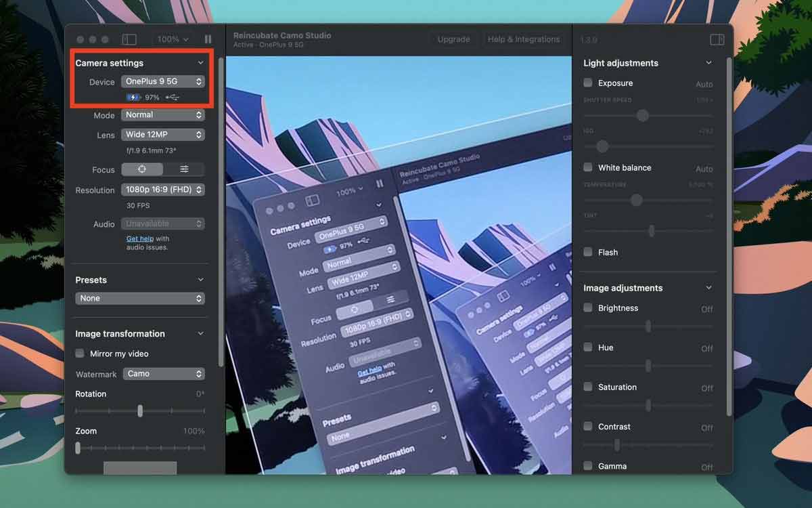Click the Shutter speed slider handle

point(643,116)
